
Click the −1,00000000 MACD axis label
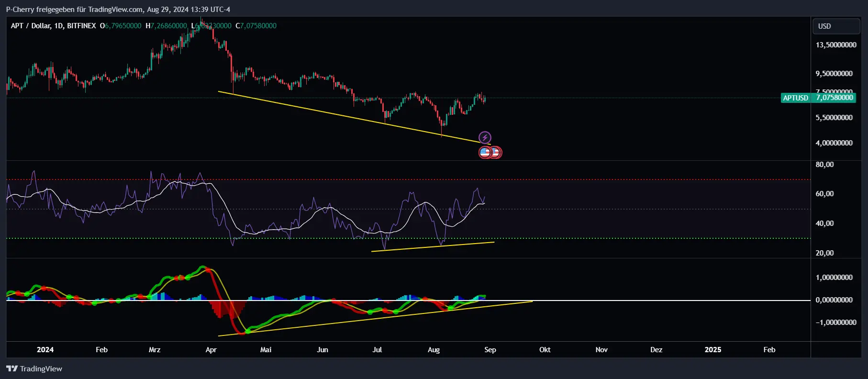point(836,323)
